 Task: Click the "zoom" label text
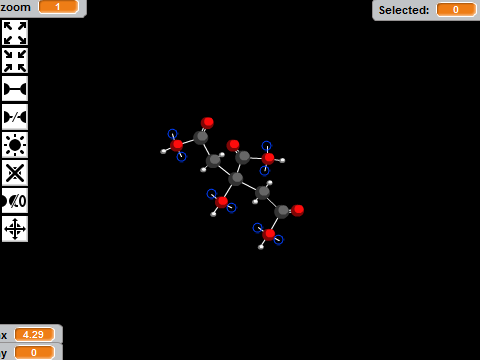(15, 7)
